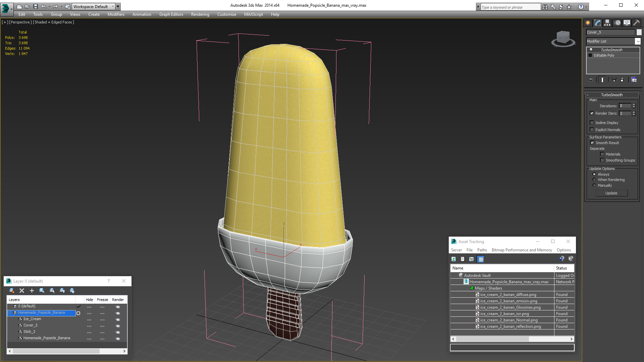Open Undo history dropdown arrow
644x362 pixels.
click(x=49, y=6)
